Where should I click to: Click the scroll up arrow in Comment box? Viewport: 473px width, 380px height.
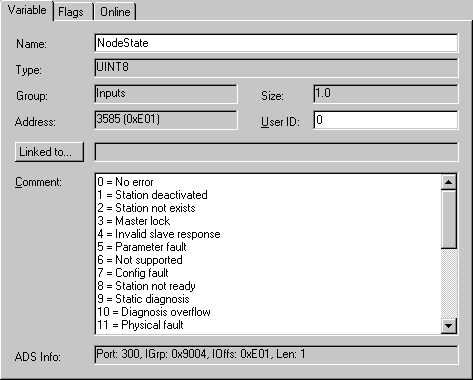448,182
